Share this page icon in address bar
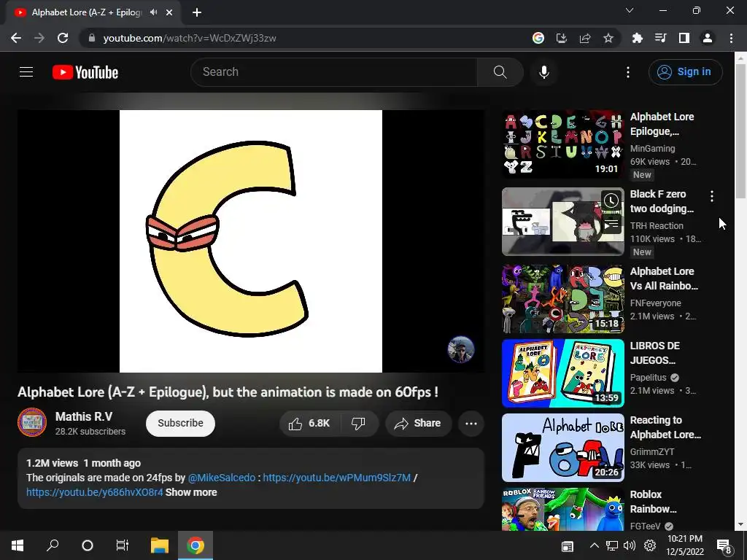 (x=585, y=38)
